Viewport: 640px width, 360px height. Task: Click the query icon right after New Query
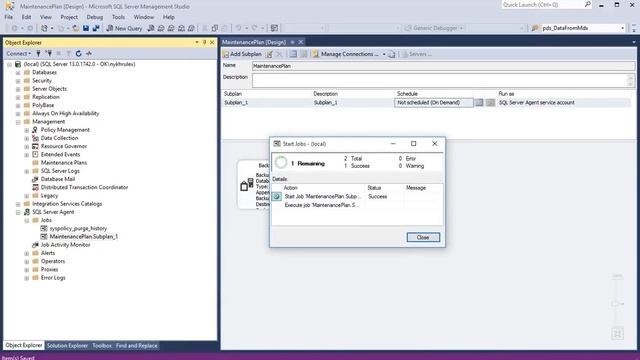(151, 28)
